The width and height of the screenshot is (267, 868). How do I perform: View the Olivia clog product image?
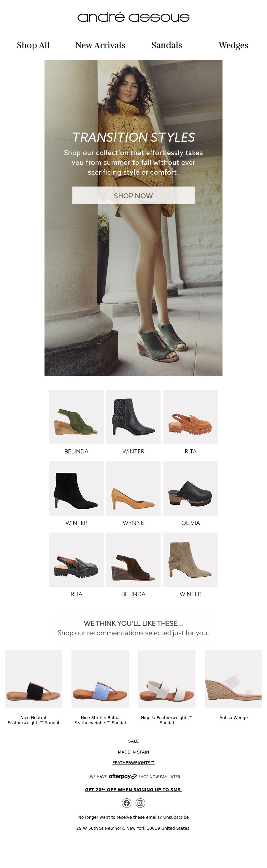(x=190, y=489)
